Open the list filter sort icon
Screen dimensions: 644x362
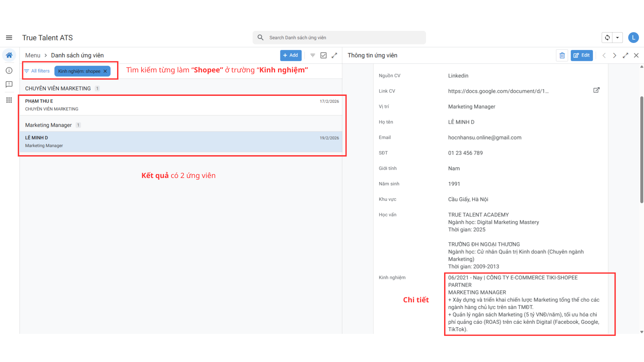313,55
